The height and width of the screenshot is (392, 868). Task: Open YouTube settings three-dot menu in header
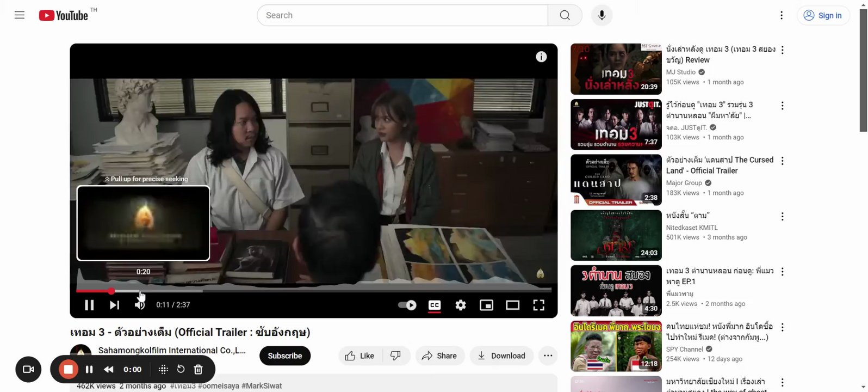click(x=782, y=15)
